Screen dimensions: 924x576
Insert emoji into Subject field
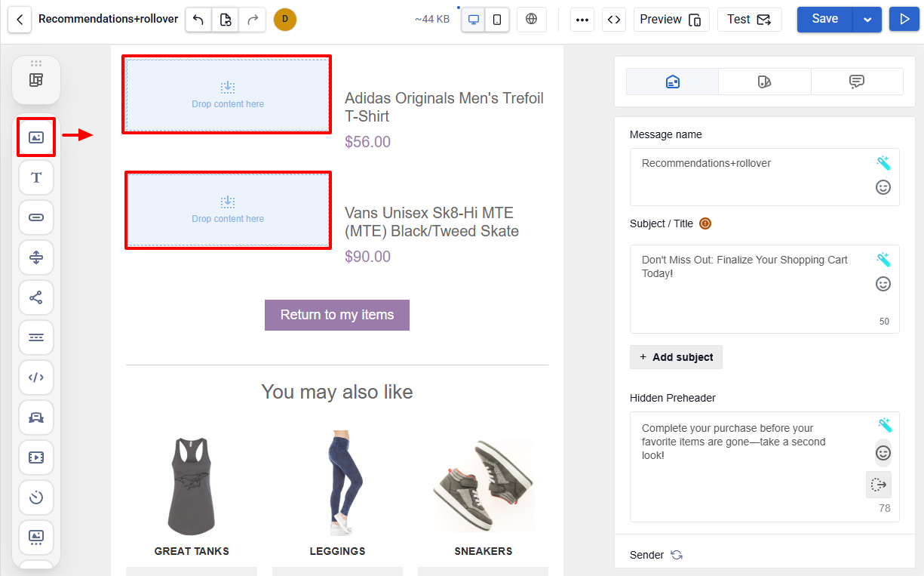[x=883, y=284]
